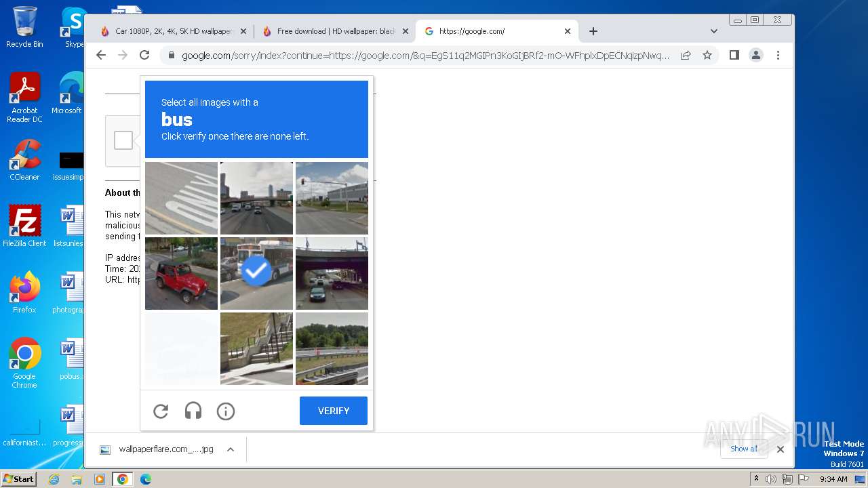Select the stairs and grass image tile
Image resolution: width=868 pixels, height=488 pixels.
tap(256, 348)
